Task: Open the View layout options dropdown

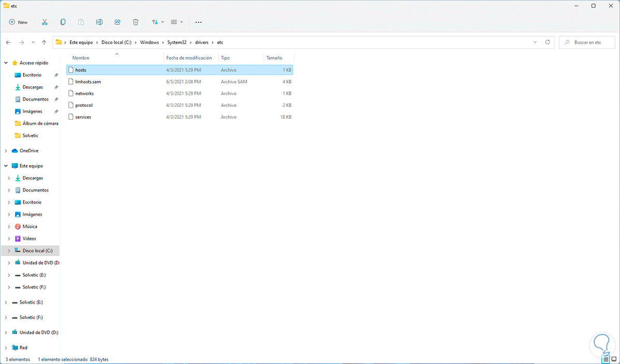Action: pyautogui.click(x=177, y=22)
